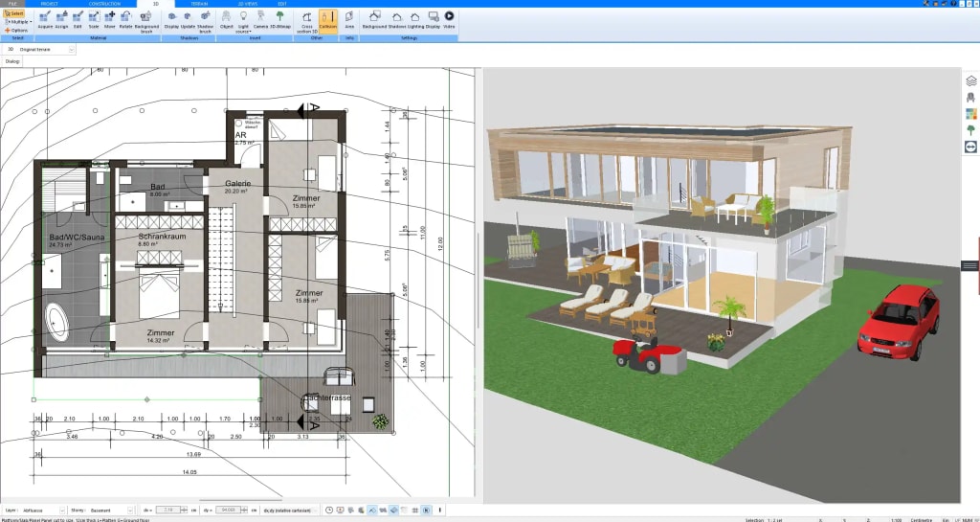The image size is (980, 522).
Task: Toggle the last highlighted status bar snap icon
Action: (426, 511)
